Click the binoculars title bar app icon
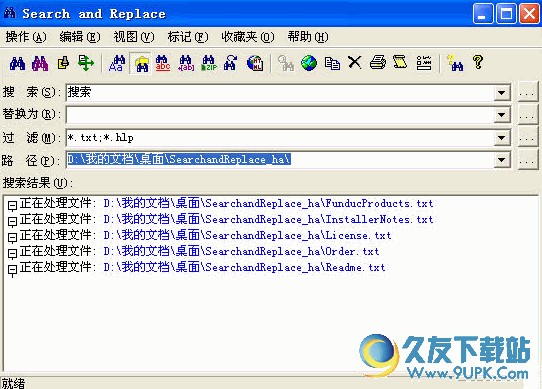This screenshot has width=542, height=389. (x=10, y=13)
